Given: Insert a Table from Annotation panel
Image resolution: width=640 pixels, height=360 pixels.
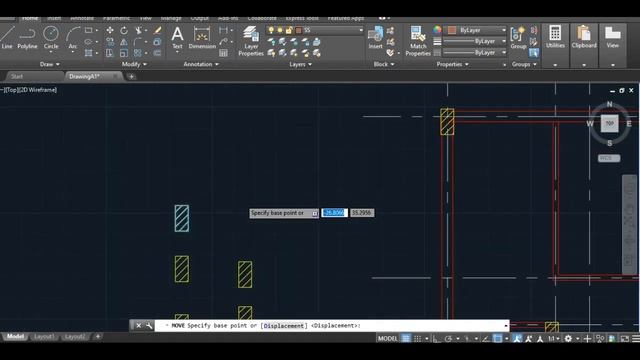Looking at the screenshot, I should pos(223,53).
